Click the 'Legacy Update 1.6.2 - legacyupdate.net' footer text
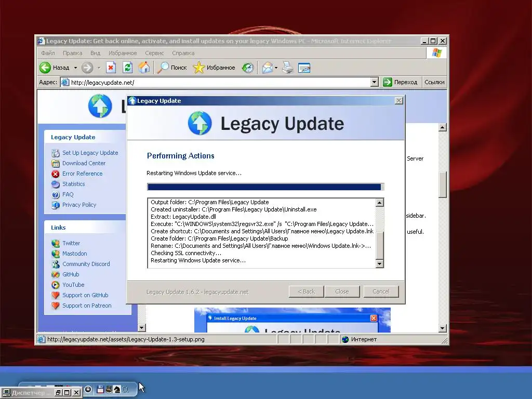 [x=197, y=292]
